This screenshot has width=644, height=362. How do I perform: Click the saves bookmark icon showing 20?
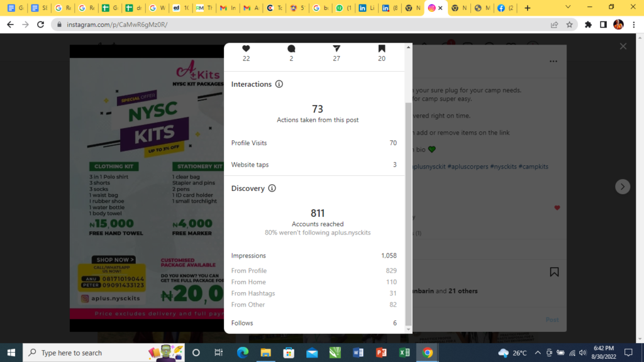click(382, 48)
